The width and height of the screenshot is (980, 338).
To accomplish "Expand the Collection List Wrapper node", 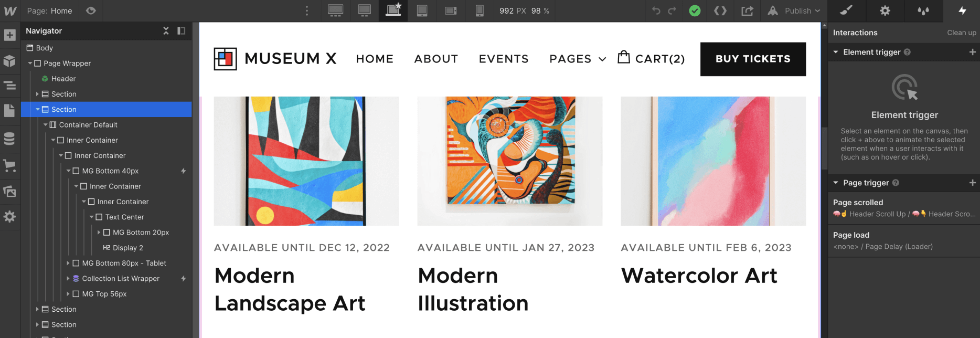I will click(68, 279).
